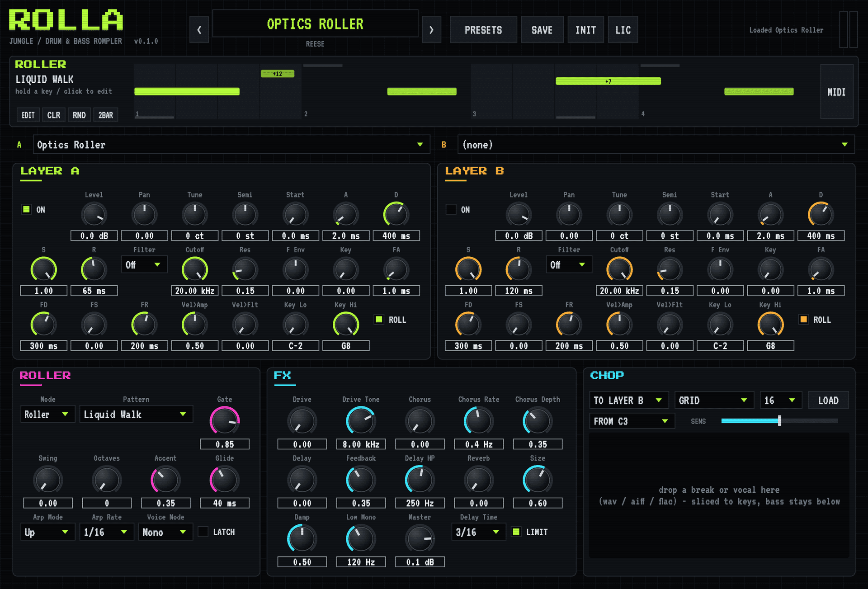Click the 2BAR button
Viewport: 868px width, 589px height.
pyautogui.click(x=106, y=115)
